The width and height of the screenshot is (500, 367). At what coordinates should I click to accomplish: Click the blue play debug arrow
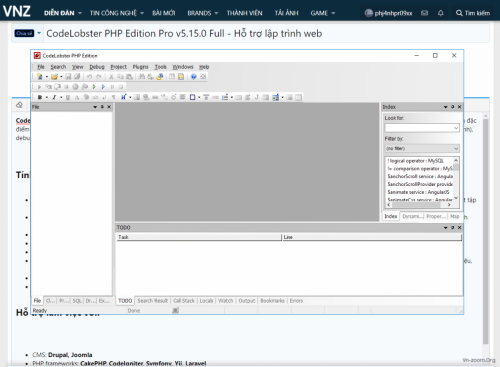coord(103,87)
